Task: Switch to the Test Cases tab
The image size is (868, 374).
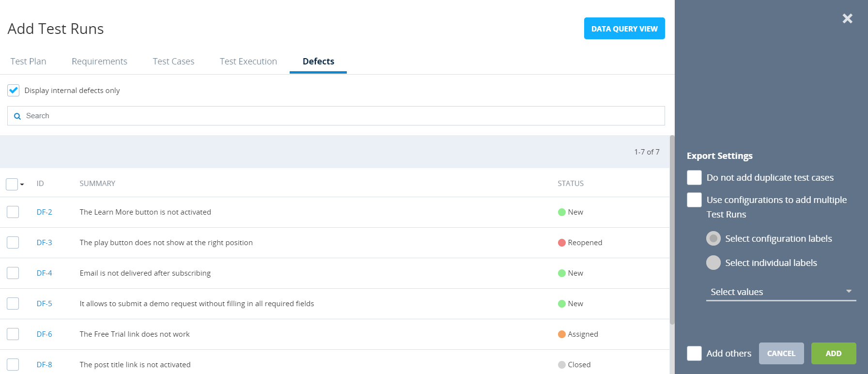Action: (x=173, y=62)
